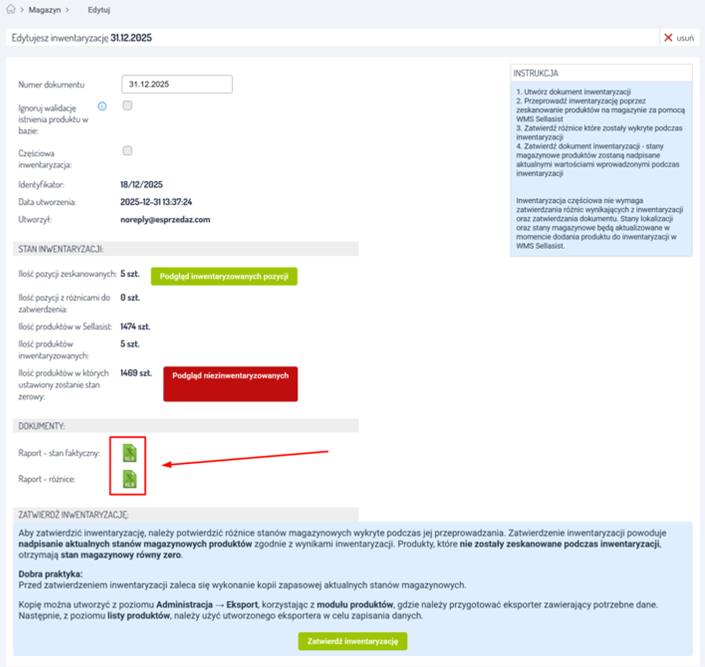
Task: Open the 'Magazyn' breadcrumb item
Action: pyautogui.click(x=45, y=9)
